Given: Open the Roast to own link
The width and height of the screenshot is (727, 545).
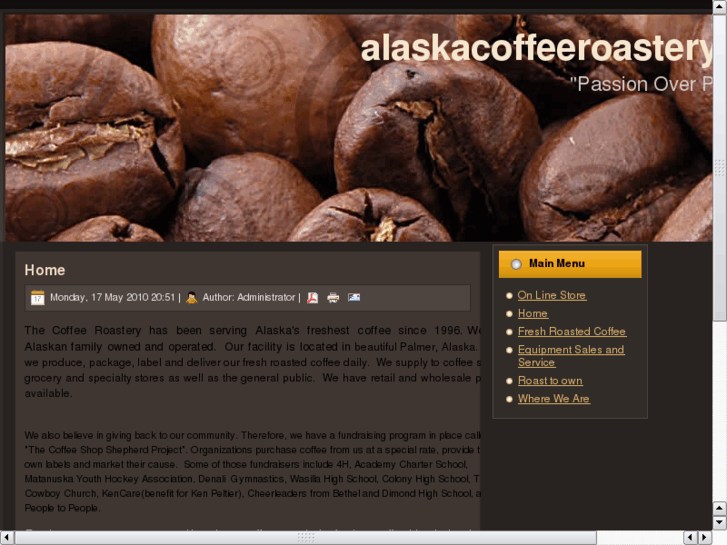Looking at the screenshot, I should click(x=550, y=380).
